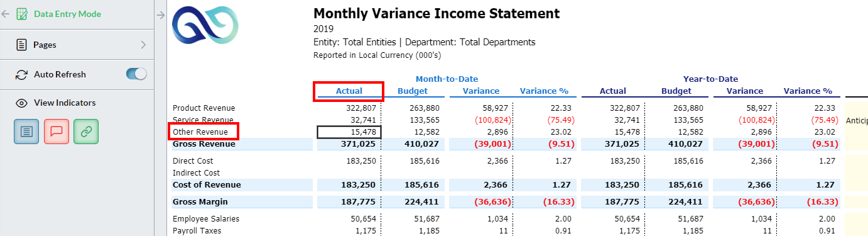This screenshot has height=236, width=868.
Task: Expand the Pages chevron arrow
Action: (143, 45)
